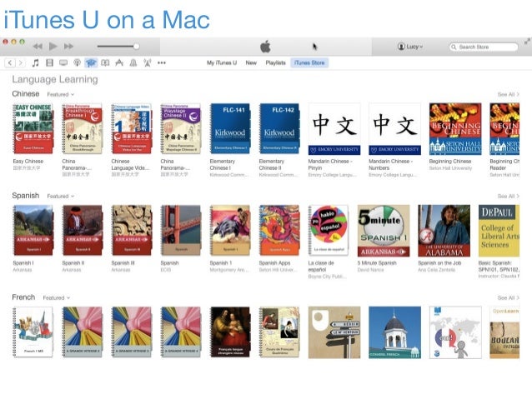Open the 5 Minute Spanish cover
This screenshot has height=399, width=532.
click(x=384, y=231)
